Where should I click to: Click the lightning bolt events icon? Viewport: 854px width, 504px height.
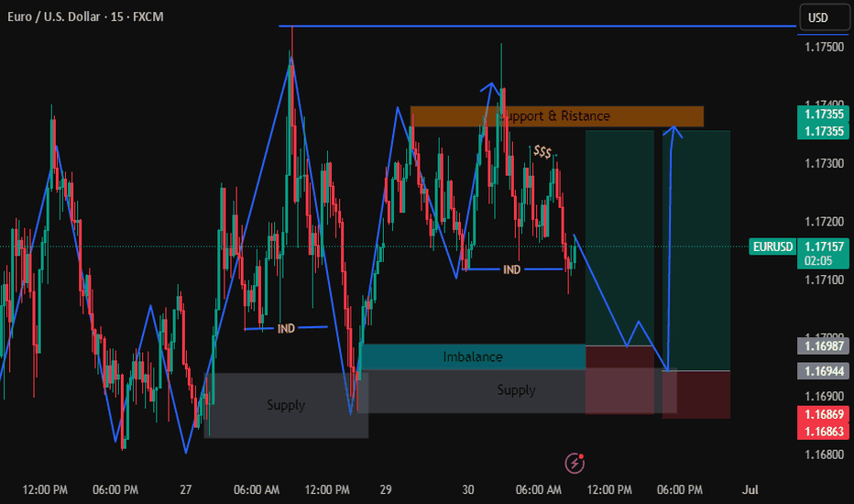[x=575, y=463]
